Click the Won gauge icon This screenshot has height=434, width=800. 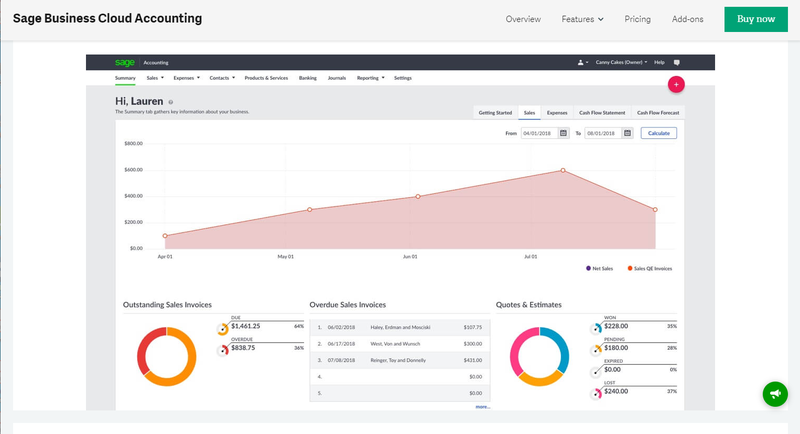tap(596, 328)
